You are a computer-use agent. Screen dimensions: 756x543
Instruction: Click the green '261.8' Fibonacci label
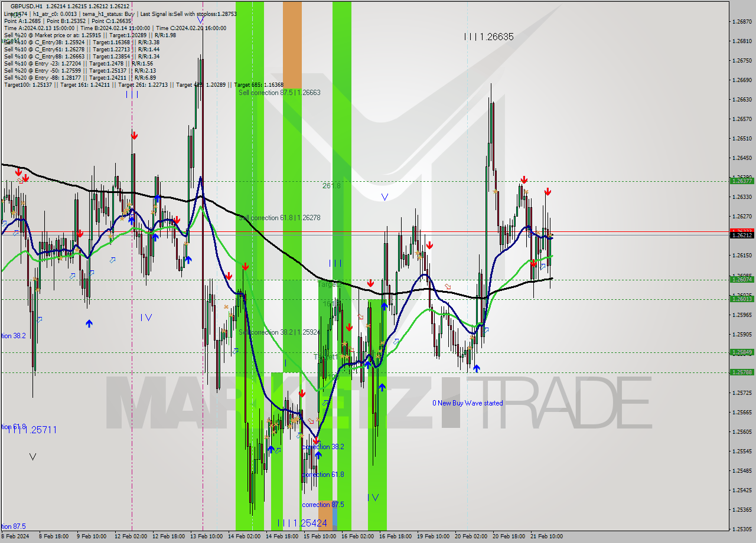pos(331,185)
